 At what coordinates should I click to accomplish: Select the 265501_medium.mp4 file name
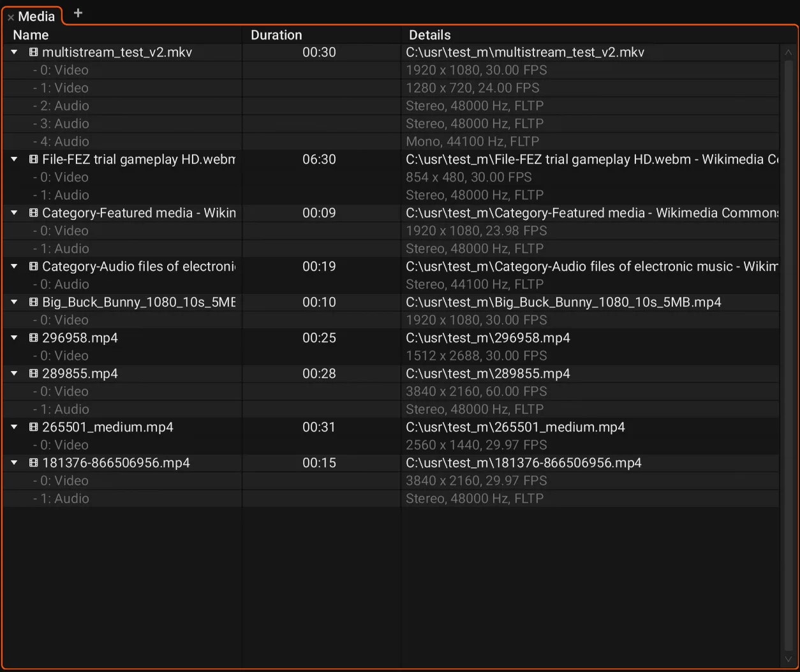click(x=108, y=427)
